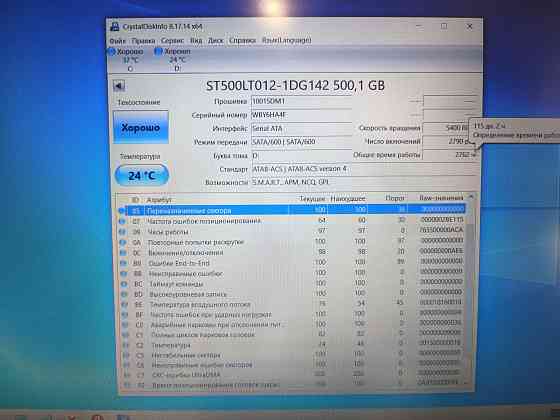The height and width of the screenshot is (420, 560).
Task: Open the Сервис menu
Action: point(172,41)
